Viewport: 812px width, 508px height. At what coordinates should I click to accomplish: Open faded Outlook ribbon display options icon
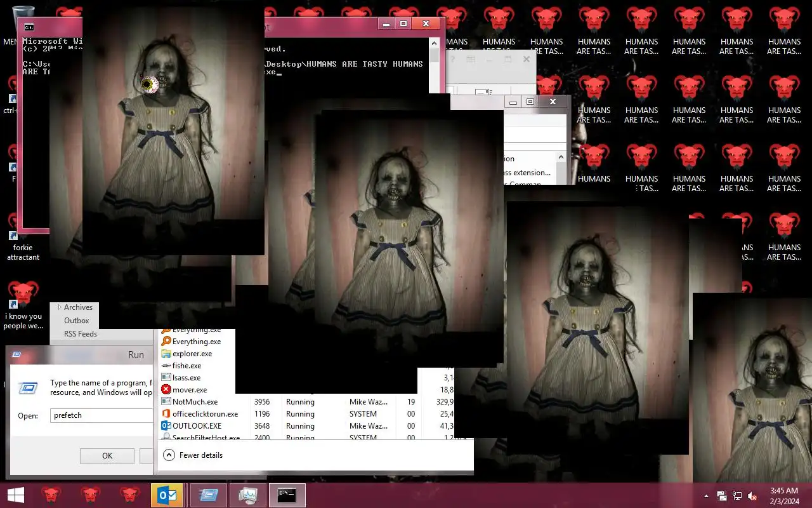471,59
